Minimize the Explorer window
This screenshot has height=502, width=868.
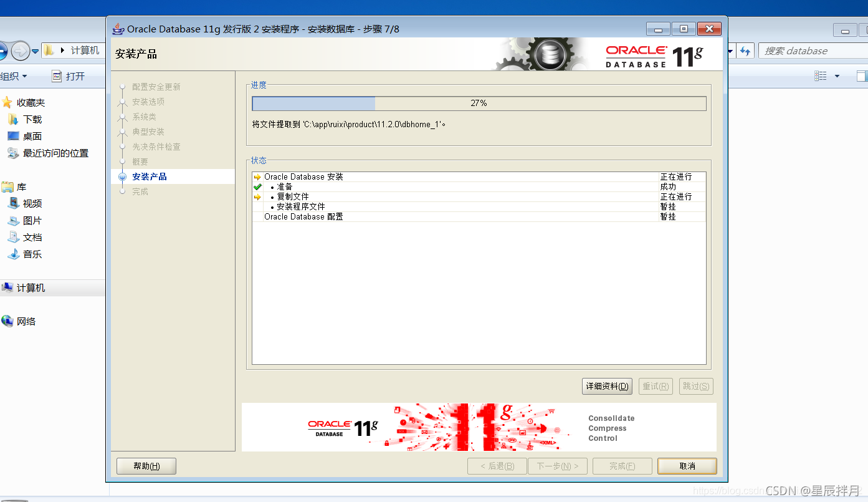pyautogui.click(x=845, y=30)
